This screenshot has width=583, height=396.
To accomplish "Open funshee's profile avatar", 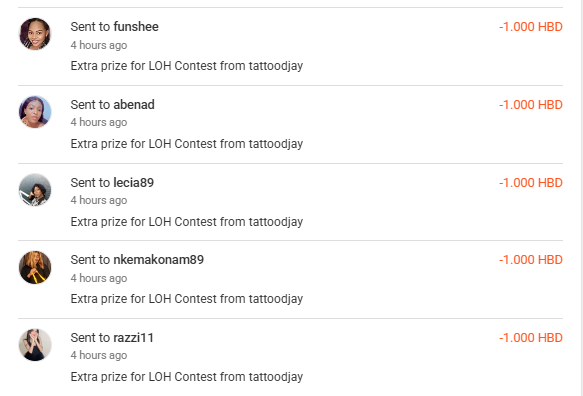I will [35, 34].
